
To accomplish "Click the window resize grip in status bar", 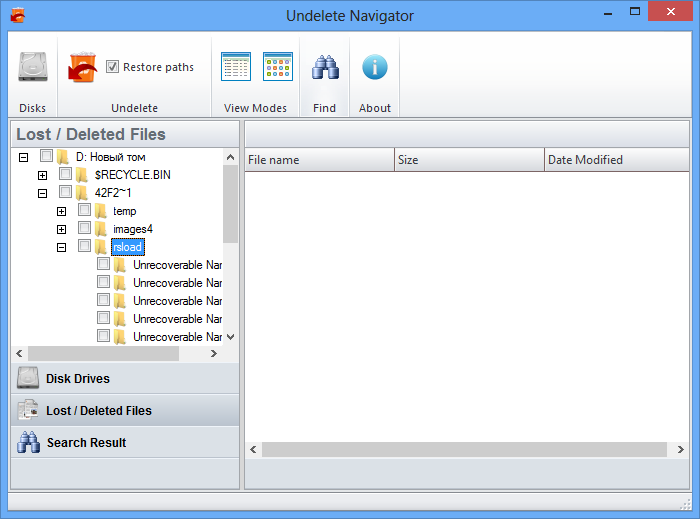I will pyautogui.click(x=685, y=504).
